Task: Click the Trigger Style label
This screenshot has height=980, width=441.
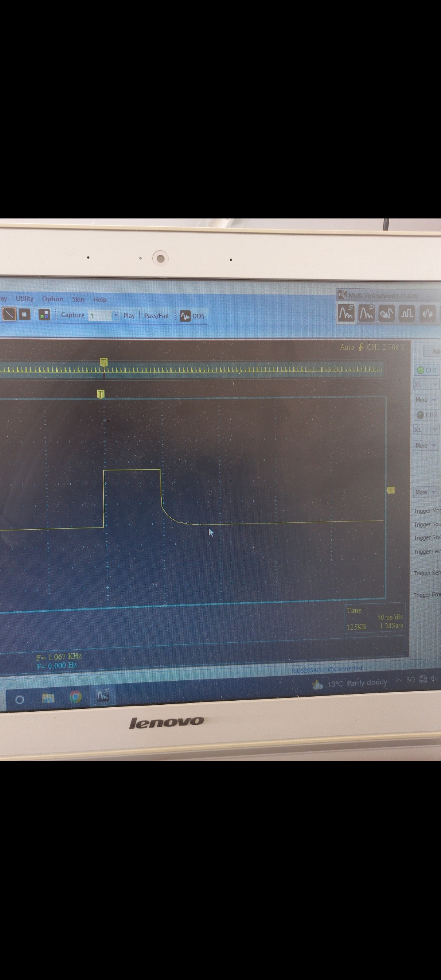Action: pyautogui.click(x=427, y=538)
